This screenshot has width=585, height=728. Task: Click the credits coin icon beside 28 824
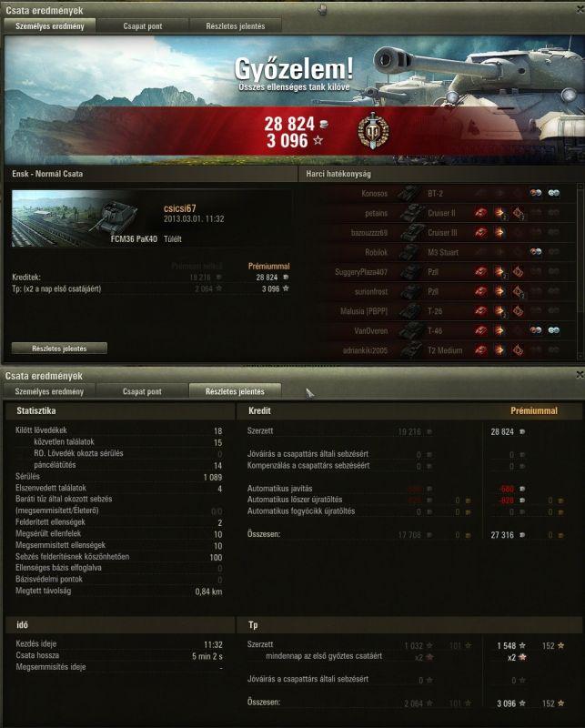[324, 124]
